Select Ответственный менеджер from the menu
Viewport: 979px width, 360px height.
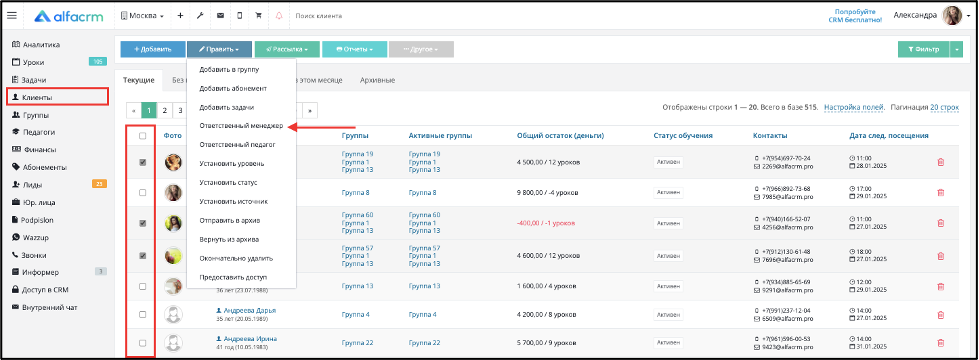(242, 126)
